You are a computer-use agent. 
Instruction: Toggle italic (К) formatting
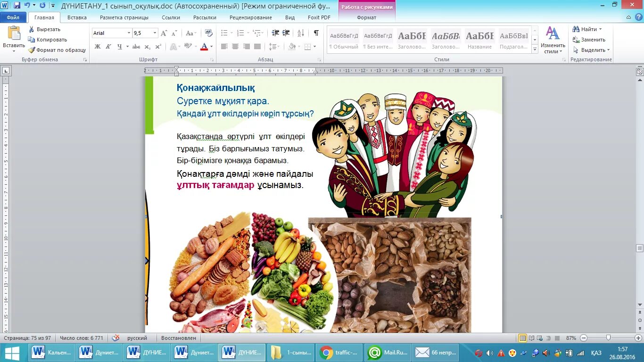(x=108, y=47)
